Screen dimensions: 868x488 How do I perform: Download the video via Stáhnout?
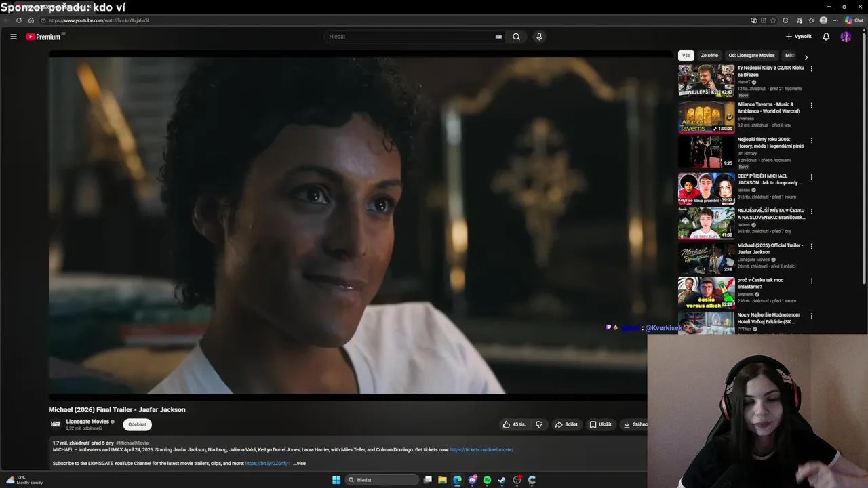coord(635,424)
